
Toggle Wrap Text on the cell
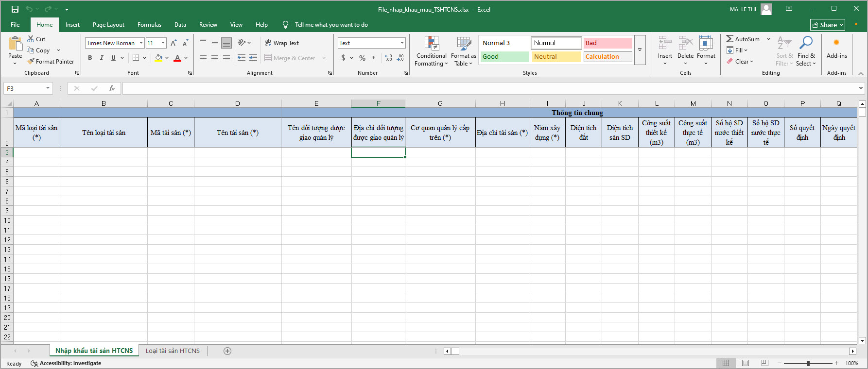click(282, 43)
